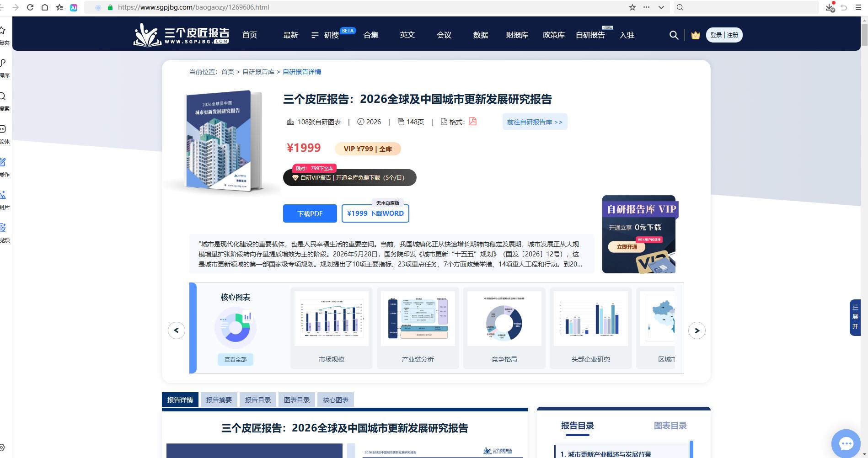Click the report cover image
The width and height of the screenshot is (868, 458).
pos(224,141)
